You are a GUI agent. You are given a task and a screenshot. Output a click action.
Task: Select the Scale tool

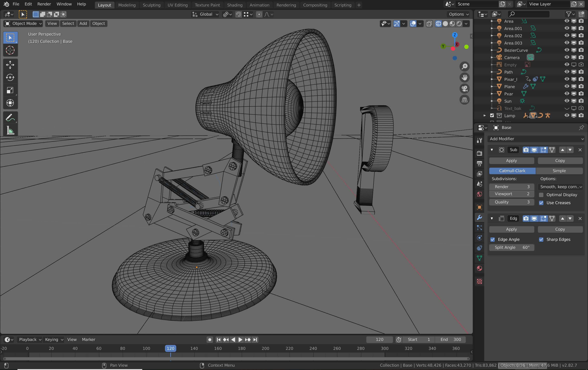(x=10, y=90)
